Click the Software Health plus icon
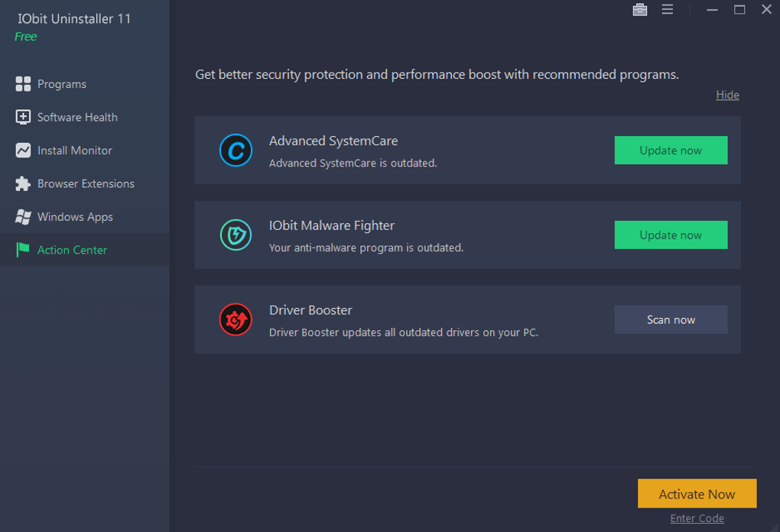This screenshot has height=532, width=780. [x=23, y=117]
